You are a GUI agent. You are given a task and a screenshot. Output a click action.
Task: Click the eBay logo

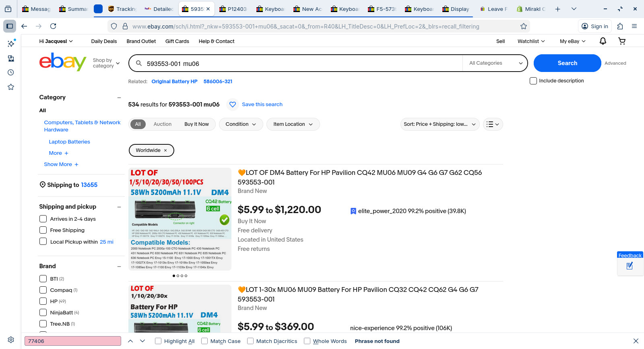(x=63, y=62)
